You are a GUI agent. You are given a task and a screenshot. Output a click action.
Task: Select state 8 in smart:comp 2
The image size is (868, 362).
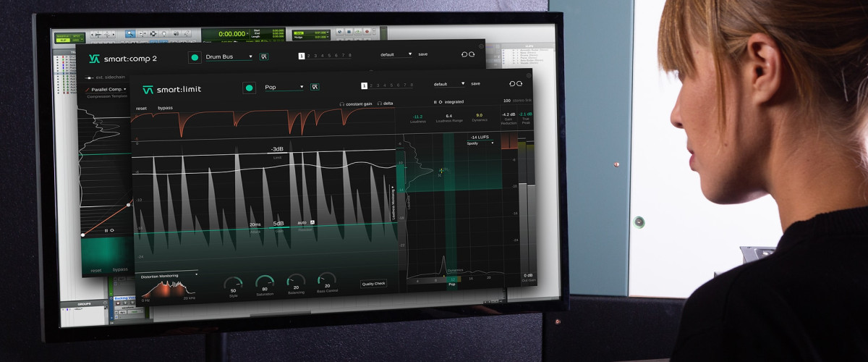tap(350, 56)
